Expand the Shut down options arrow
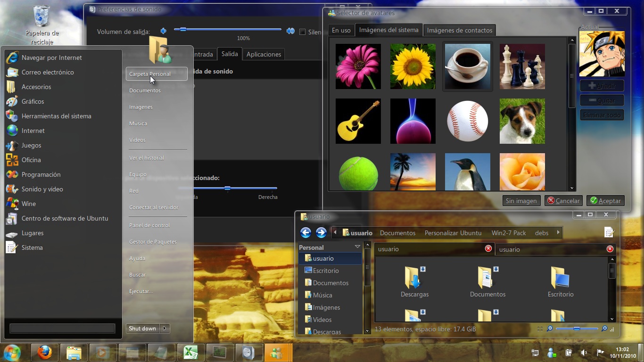The height and width of the screenshot is (362, 644). click(164, 329)
